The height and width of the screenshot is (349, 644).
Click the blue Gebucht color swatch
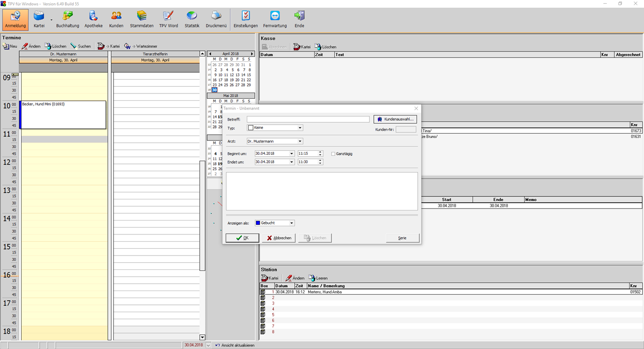[258, 223]
